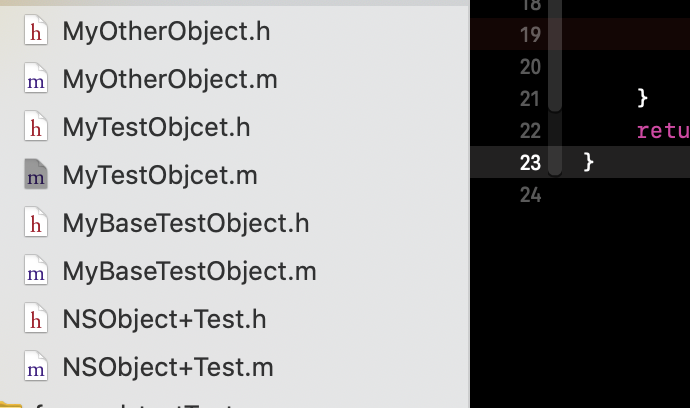The width and height of the screenshot is (690, 408).
Task: Click the closing brace on line 21
Action: [642, 97]
